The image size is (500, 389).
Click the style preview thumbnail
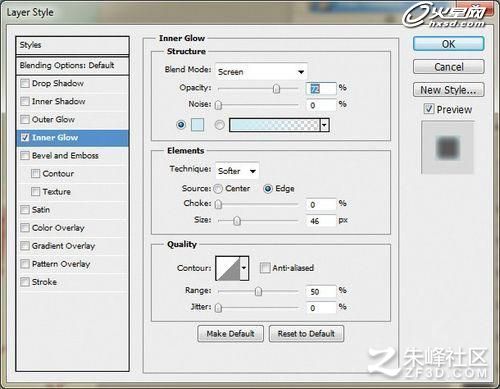(448, 147)
